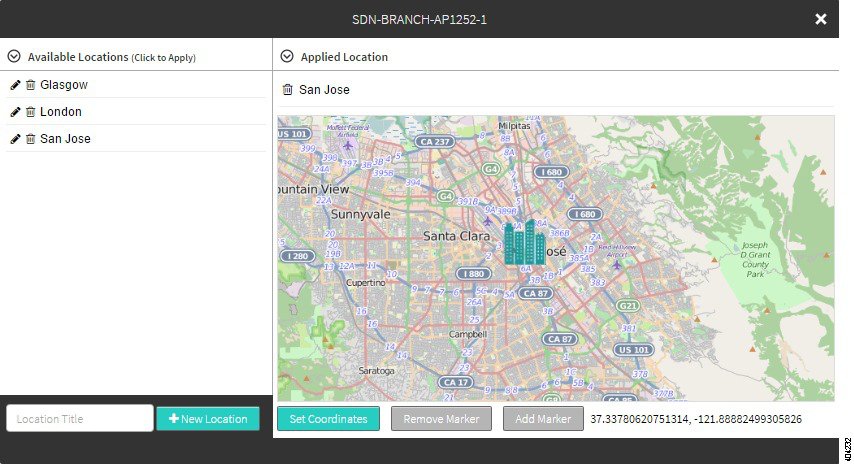Select the coordinates text next to Add Marker
The width and height of the screenshot is (854, 464).
[696, 419]
